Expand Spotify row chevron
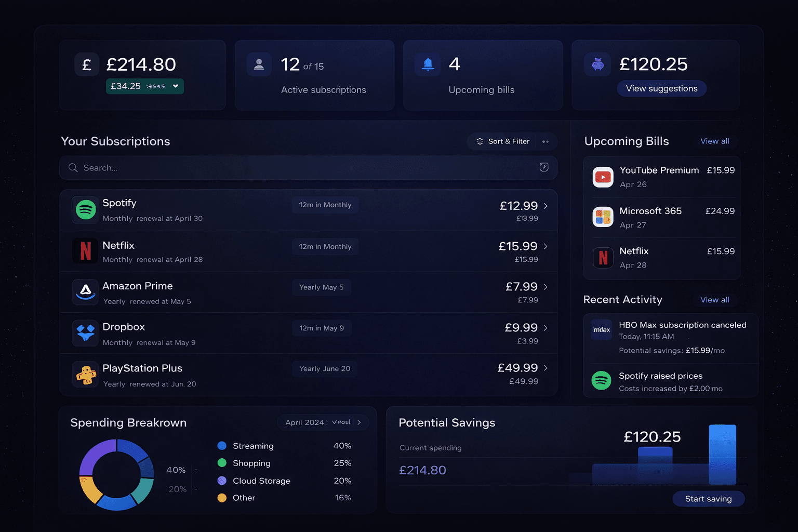 tap(546, 206)
